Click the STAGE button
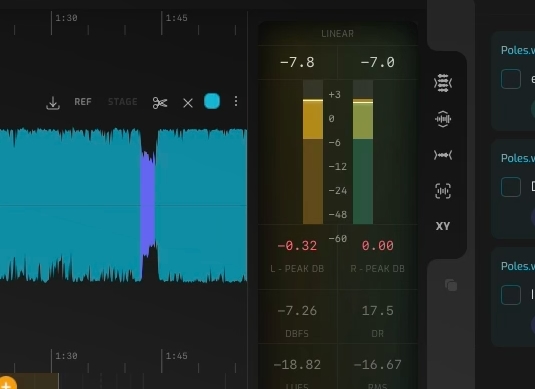535x389 pixels. click(x=123, y=102)
